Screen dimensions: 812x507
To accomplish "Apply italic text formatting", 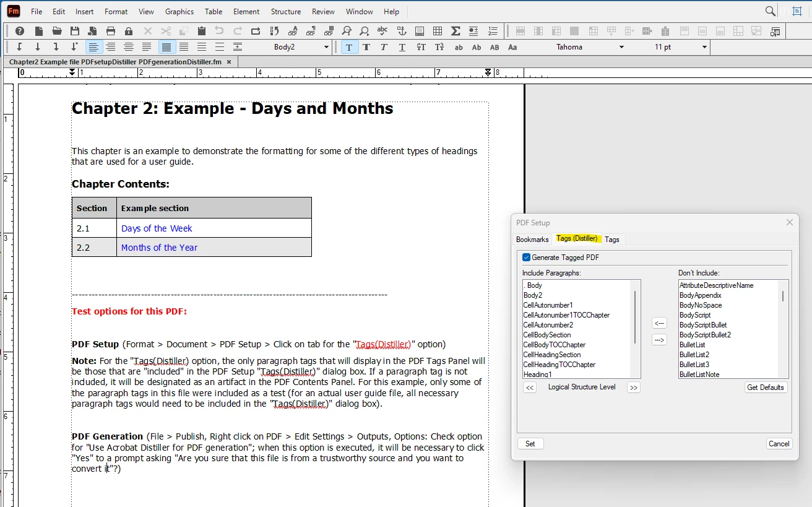I will (384, 47).
